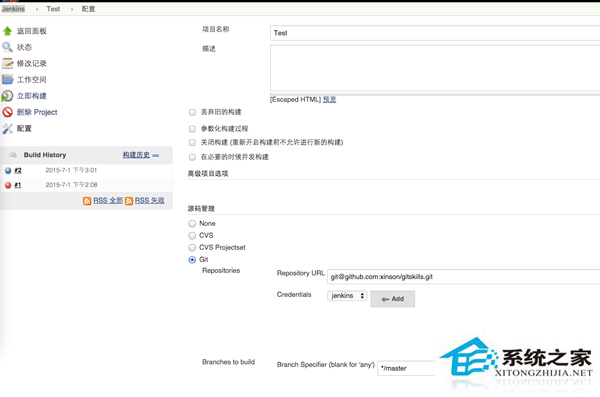Open build #2 link
This screenshot has height=397, width=600.
click(x=18, y=170)
